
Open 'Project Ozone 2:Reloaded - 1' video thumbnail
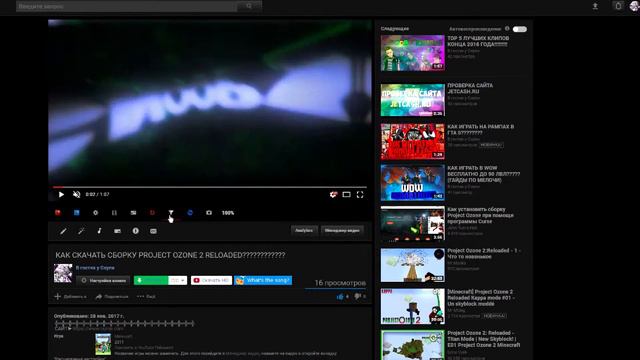click(413, 265)
